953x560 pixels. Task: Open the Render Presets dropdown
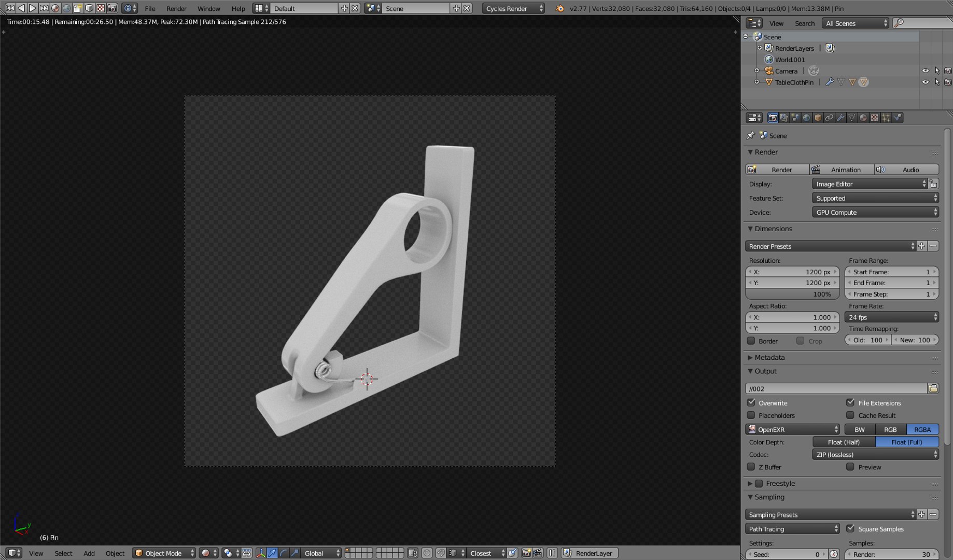click(x=831, y=246)
